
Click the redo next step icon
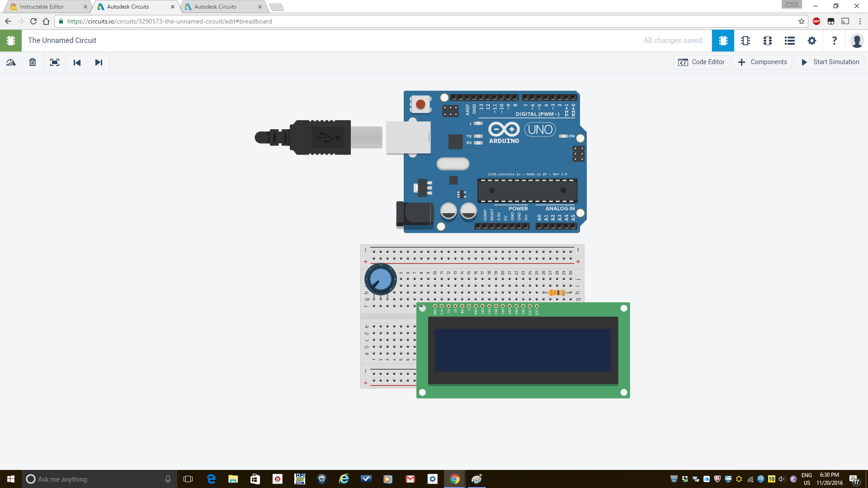99,62
